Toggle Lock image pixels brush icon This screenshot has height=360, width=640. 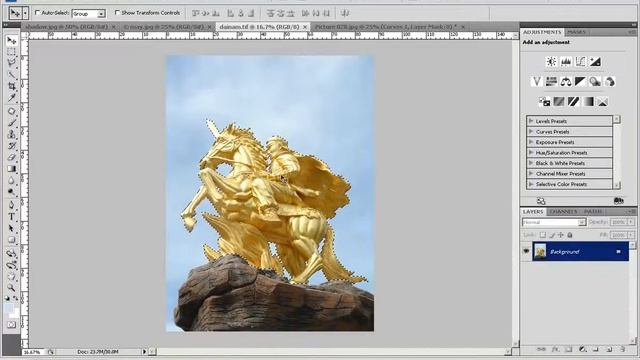point(551,235)
